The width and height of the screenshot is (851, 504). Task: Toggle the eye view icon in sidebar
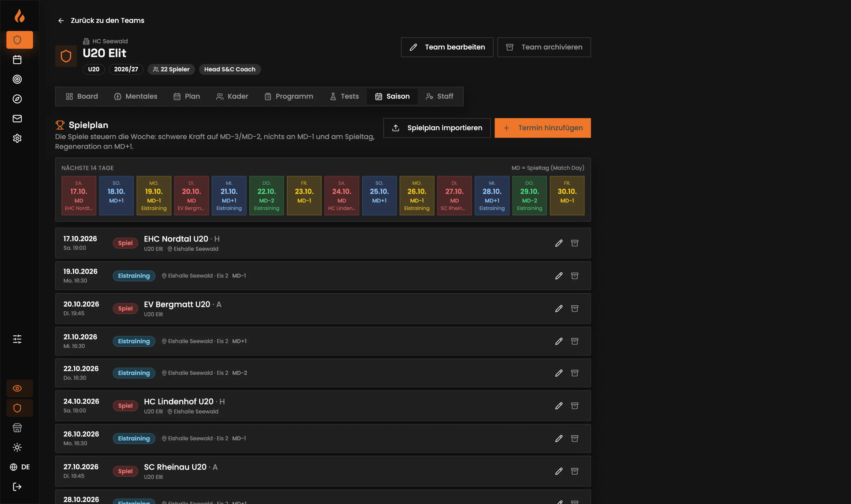20,388
